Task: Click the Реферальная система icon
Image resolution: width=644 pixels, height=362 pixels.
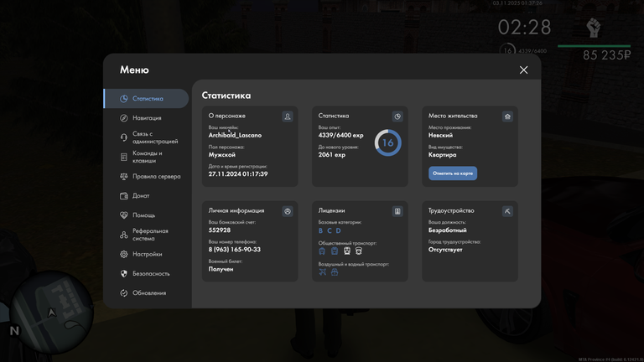Action: pos(123,235)
